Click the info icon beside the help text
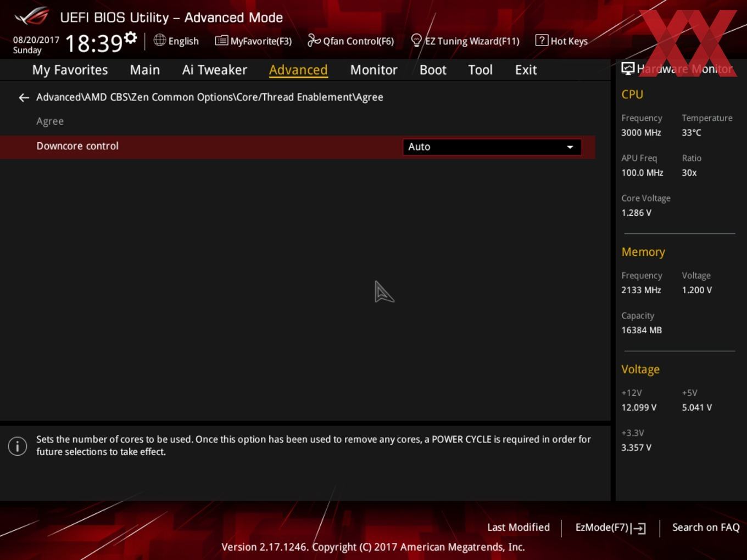The height and width of the screenshot is (560, 747). pyautogui.click(x=18, y=446)
